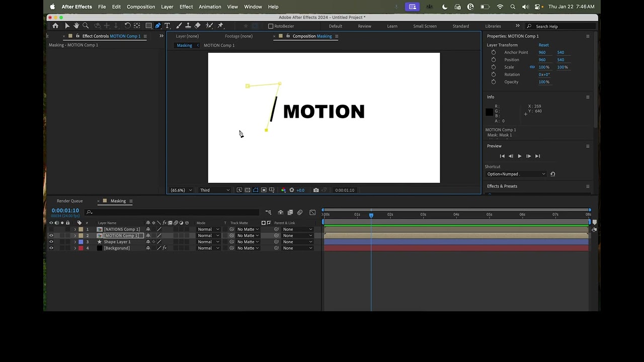Select MOTION Comp 1 breadcrumb tab
The image size is (644, 362).
pyautogui.click(x=219, y=45)
